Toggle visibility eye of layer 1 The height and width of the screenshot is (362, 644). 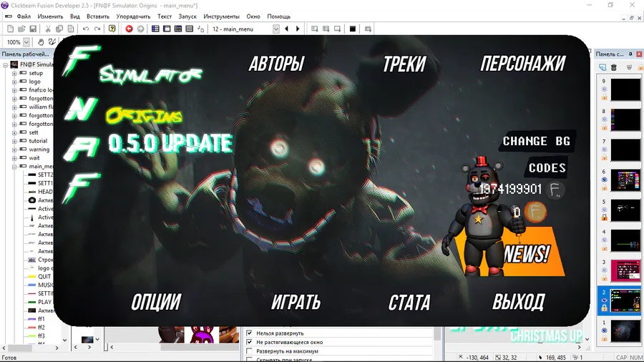click(x=604, y=331)
